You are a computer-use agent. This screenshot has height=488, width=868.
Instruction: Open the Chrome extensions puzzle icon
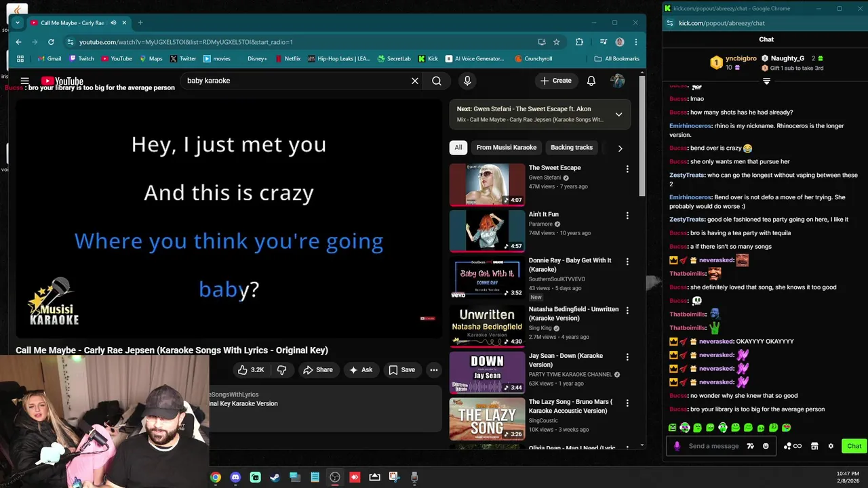tap(579, 41)
